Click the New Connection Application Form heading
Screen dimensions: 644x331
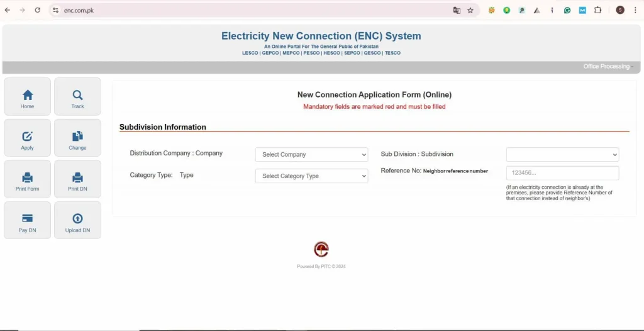point(374,94)
